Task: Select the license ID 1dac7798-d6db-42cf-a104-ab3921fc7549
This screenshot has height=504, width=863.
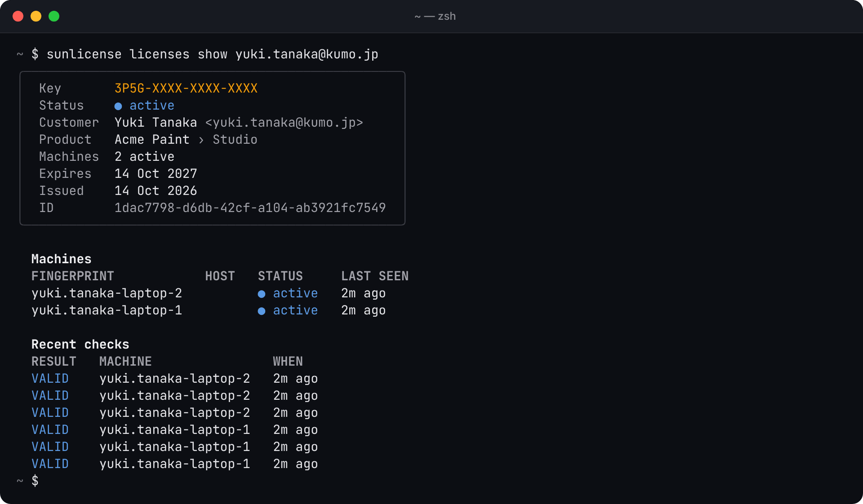Action: tap(250, 208)
